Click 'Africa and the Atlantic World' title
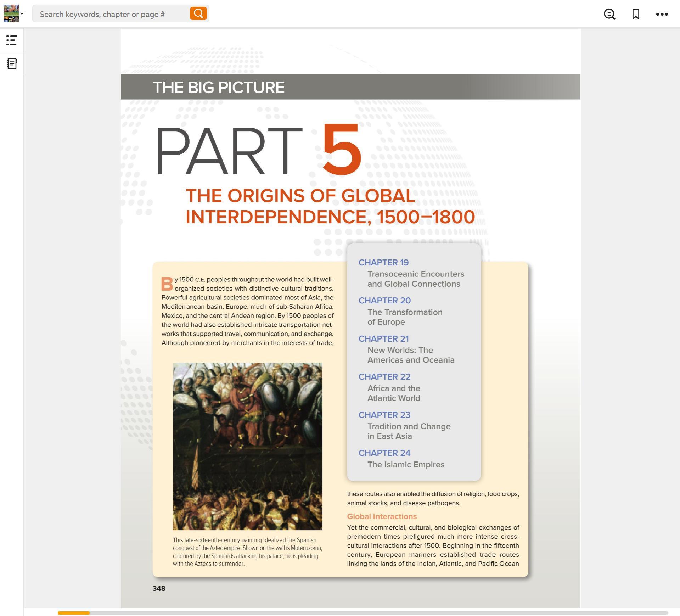This screenshot has width=680, height=616. tap(394, 393)
